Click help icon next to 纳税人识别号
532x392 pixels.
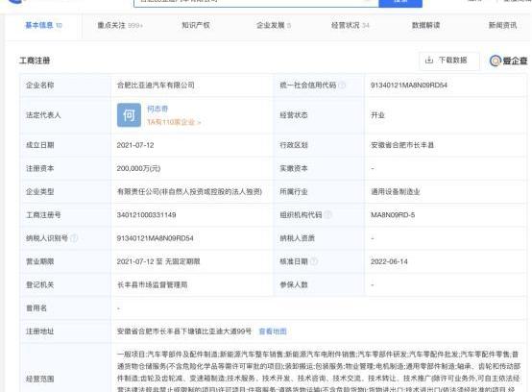(x=74, y=238)
